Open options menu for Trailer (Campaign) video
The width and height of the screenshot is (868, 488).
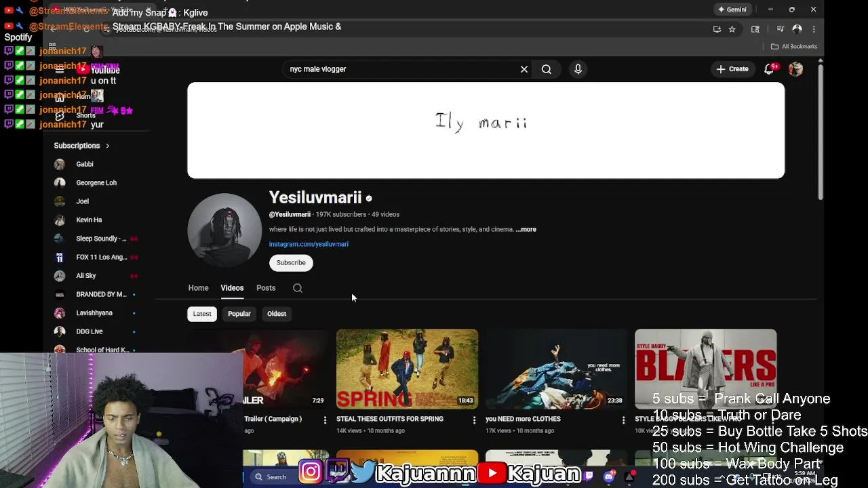(325, 420)
